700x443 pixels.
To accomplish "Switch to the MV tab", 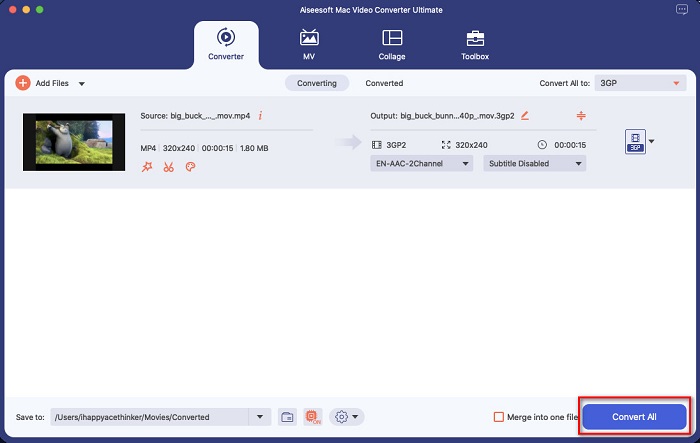I will click(x=309, y=45).
